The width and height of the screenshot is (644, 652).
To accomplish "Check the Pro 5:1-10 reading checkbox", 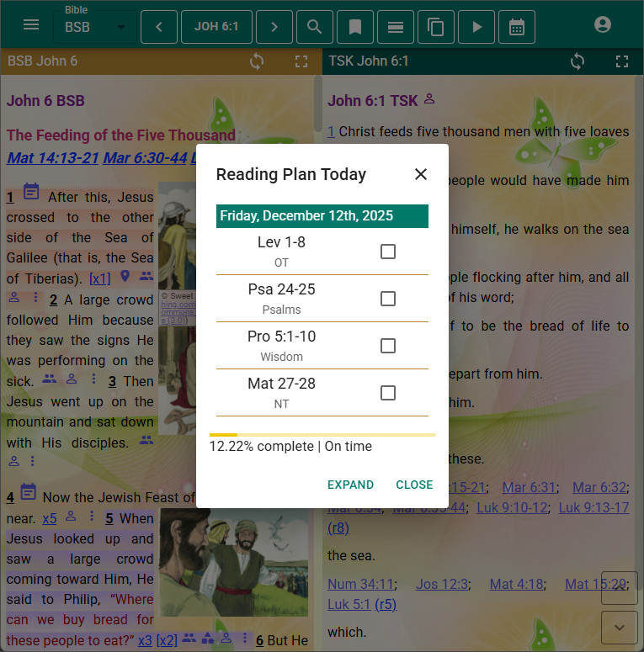I will pos(388,346).
